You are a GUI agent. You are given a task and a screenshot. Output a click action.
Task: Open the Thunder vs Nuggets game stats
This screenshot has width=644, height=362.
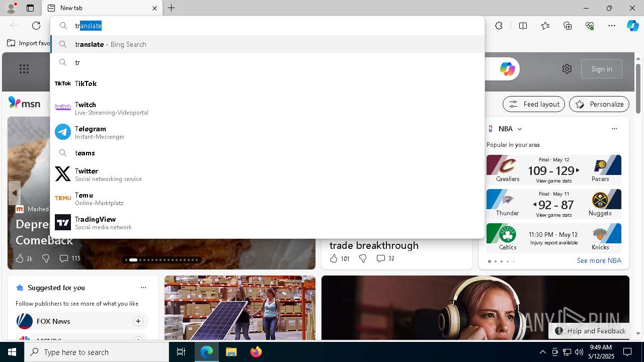point(554,204)
